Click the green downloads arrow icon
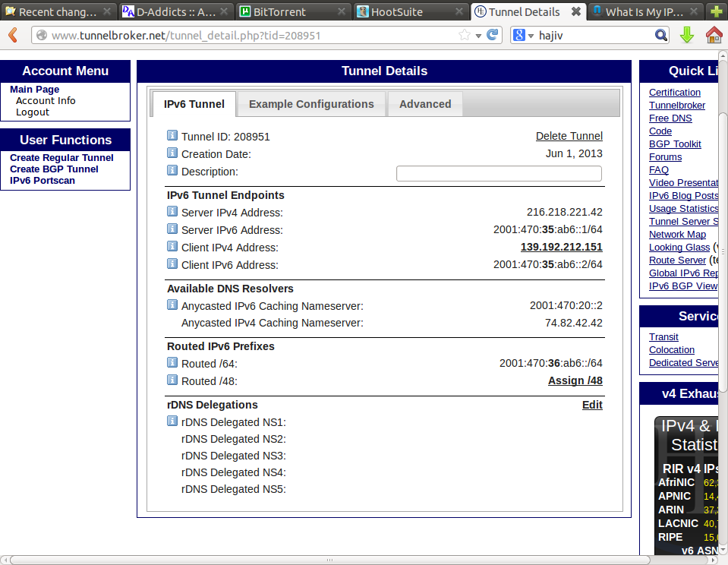 [686, 35]
